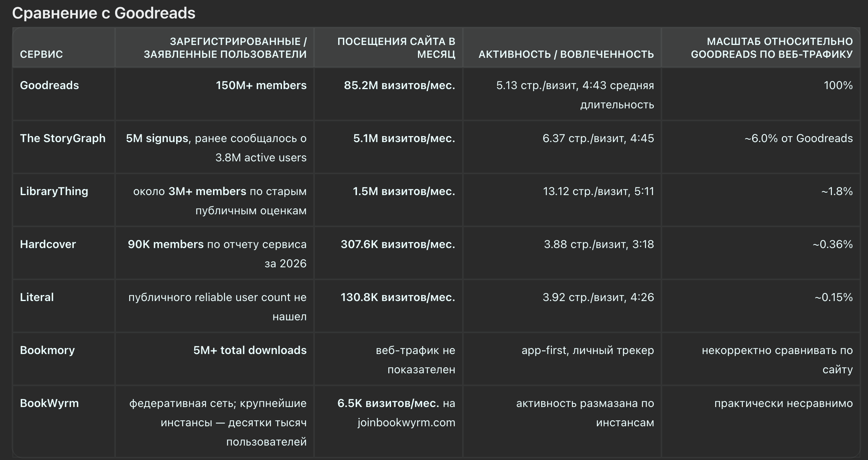Click the Hardcover service name
This screenshot has height=460, width=868.
(48, 244)
